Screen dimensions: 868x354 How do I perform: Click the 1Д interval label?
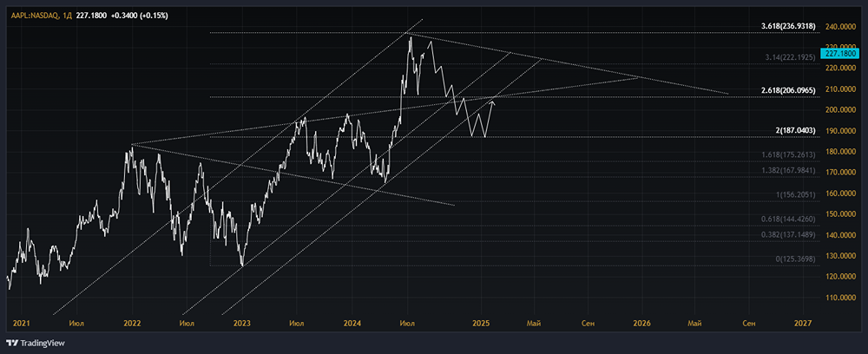point(67,16)
